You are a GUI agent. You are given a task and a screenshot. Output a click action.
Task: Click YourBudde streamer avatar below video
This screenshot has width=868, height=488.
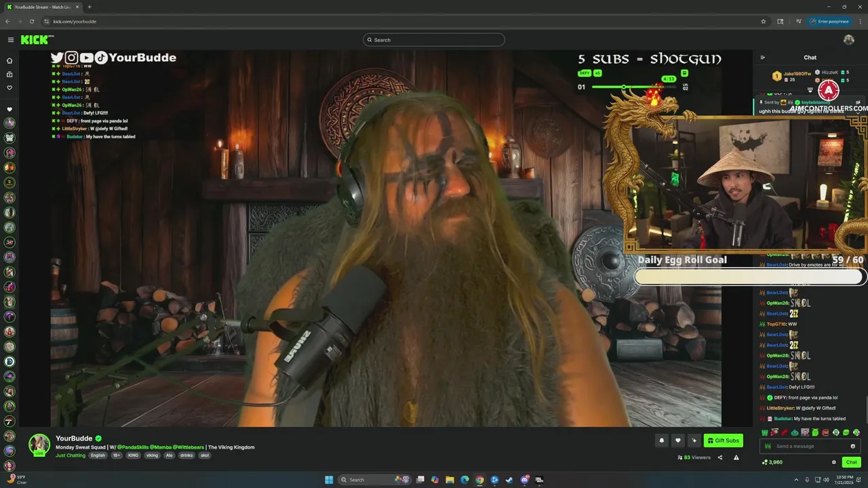(x=39, y=445)
